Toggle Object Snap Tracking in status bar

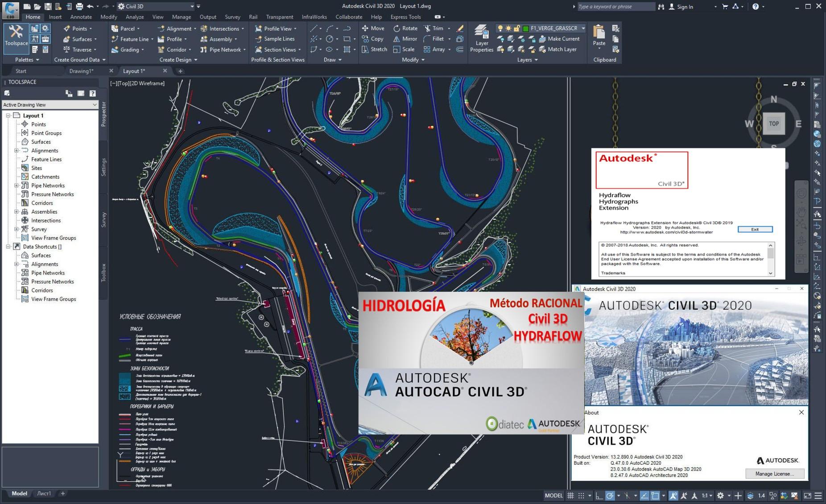click(x=644, y=496)
